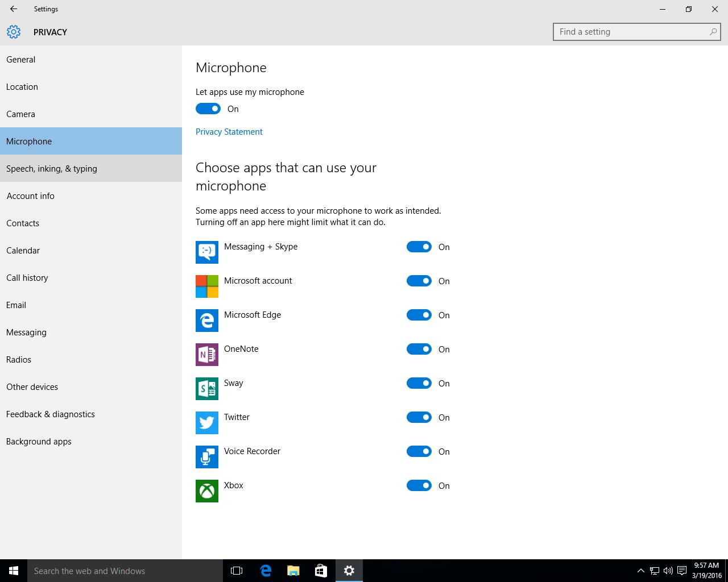The height and width of the screenshot is (582, 728).
Task: Click the Microsoft Edge app icon in list
Action: (207, 321)
